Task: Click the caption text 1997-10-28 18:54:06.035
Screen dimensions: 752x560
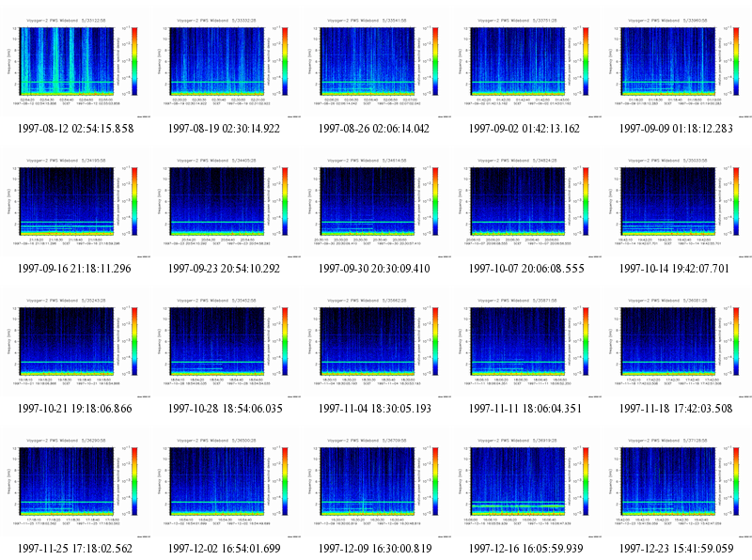Action: pyautogui.click(x=226, y=409)
